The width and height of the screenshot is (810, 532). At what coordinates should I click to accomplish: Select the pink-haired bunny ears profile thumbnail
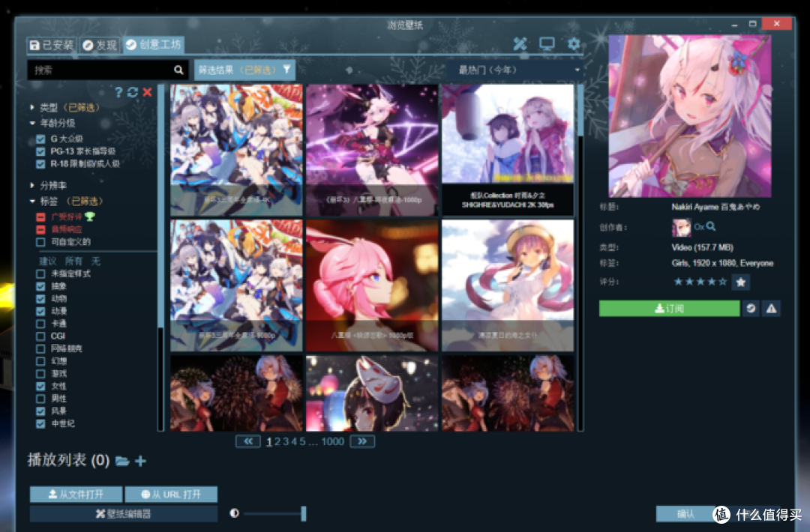(x=372, y=285)
